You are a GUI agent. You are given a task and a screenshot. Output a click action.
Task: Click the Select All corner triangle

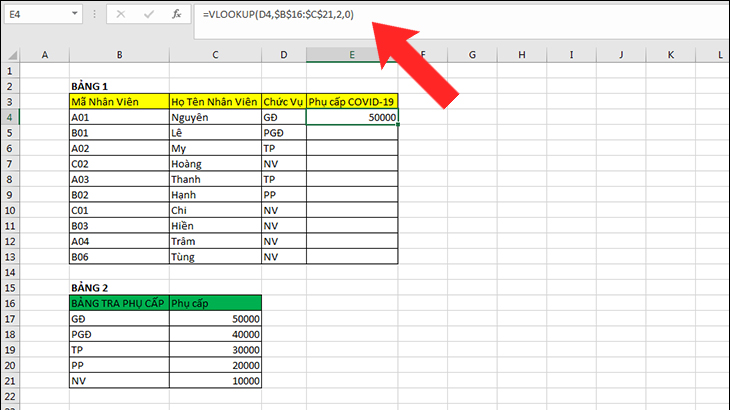point(10,55)
